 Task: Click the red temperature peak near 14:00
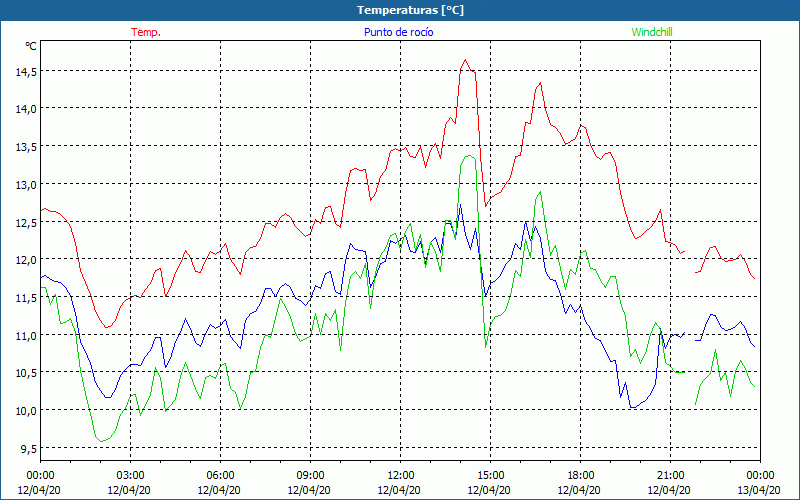465,60
